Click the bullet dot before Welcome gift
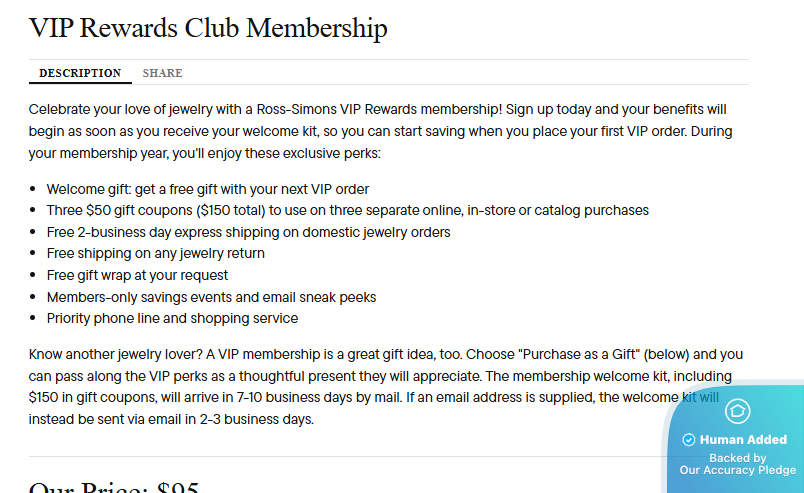Screen dimensions: 804x493 click(x=35, y=189)
